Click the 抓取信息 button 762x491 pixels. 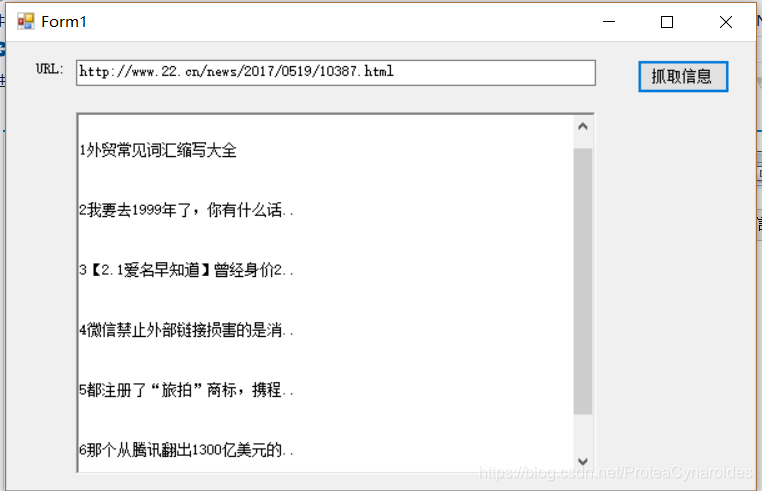click(x=683, y=76)
